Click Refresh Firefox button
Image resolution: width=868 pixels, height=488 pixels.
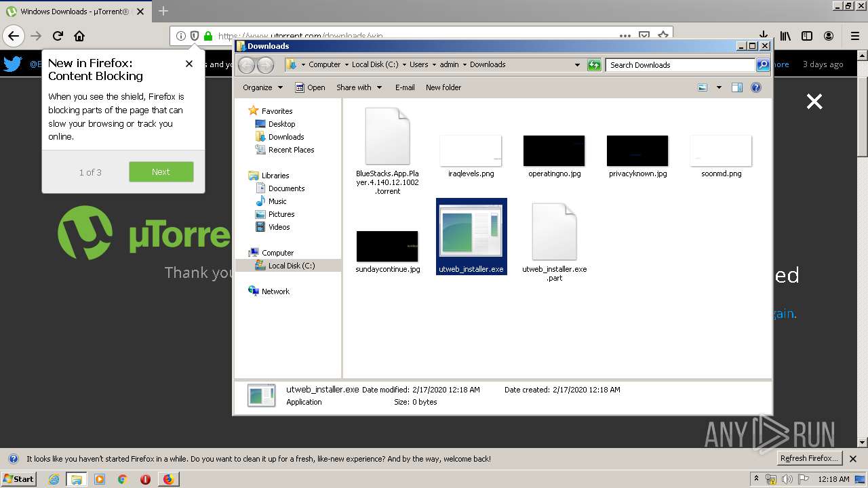[809, 458]
